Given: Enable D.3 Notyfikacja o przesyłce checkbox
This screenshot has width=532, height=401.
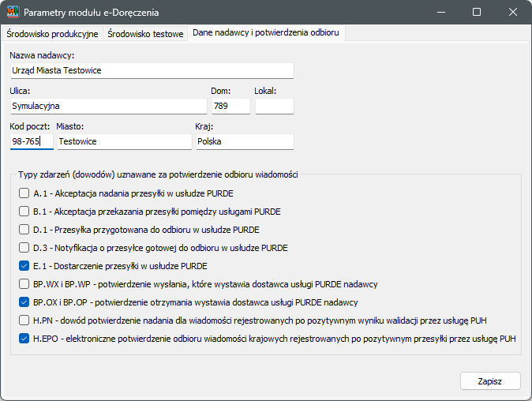Looking at the screenshot, I should pos(24,248).
